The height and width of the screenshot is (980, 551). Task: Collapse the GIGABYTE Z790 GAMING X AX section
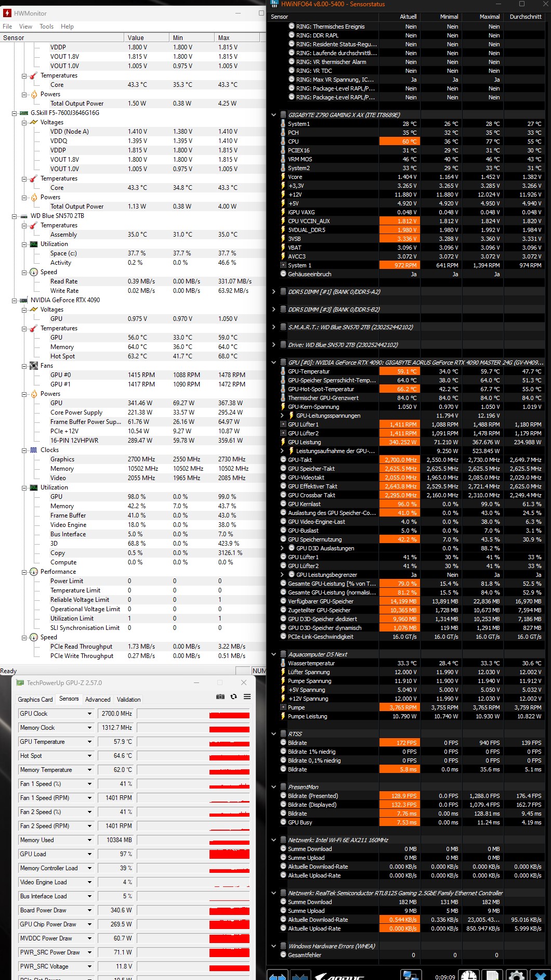click(274, 115)
